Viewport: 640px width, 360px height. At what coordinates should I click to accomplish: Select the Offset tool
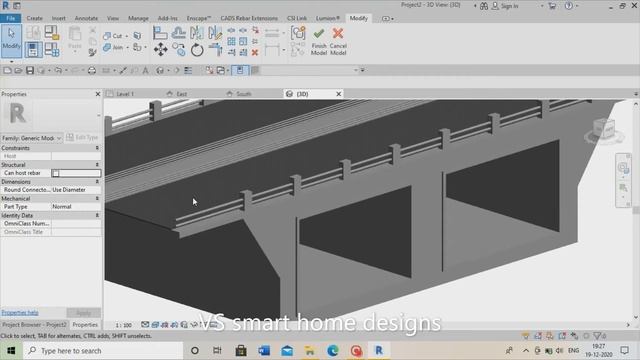[178, 33]
